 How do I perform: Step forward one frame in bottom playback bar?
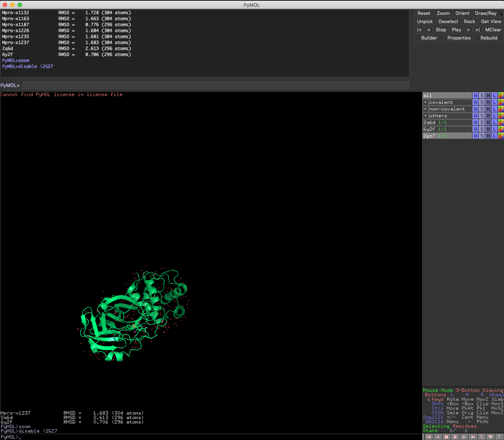(464, 437)
